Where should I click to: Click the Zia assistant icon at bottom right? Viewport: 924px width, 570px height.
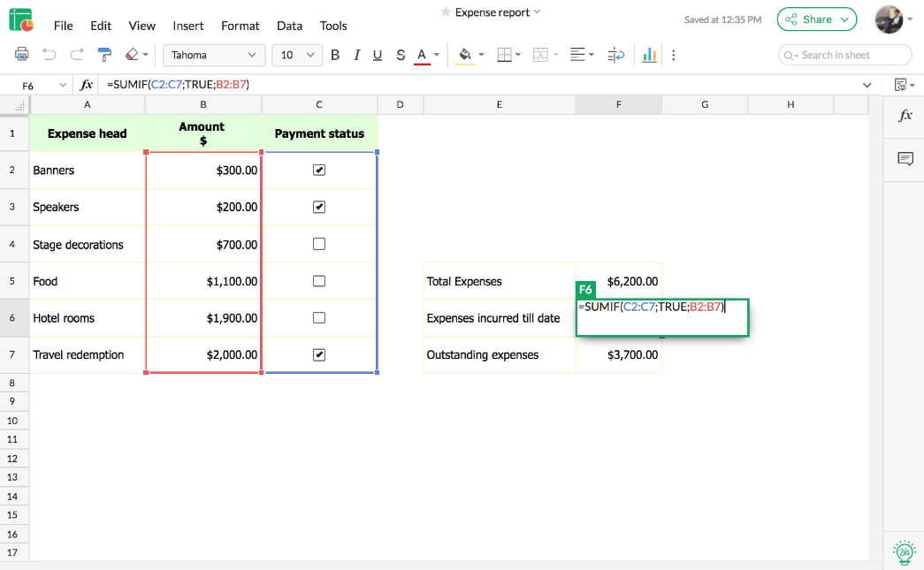(x=904, y=551)
